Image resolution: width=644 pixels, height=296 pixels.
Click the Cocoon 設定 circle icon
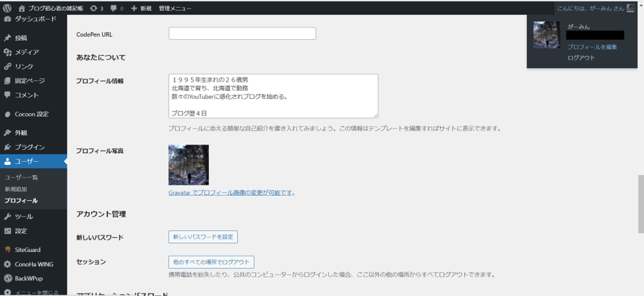coord(7,114)
